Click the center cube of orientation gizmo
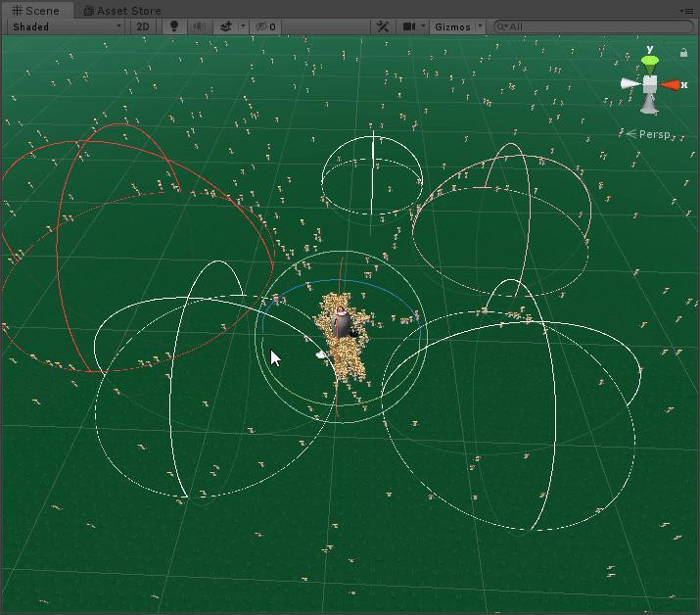Viewport: 700px width, 615px height. 649,84
